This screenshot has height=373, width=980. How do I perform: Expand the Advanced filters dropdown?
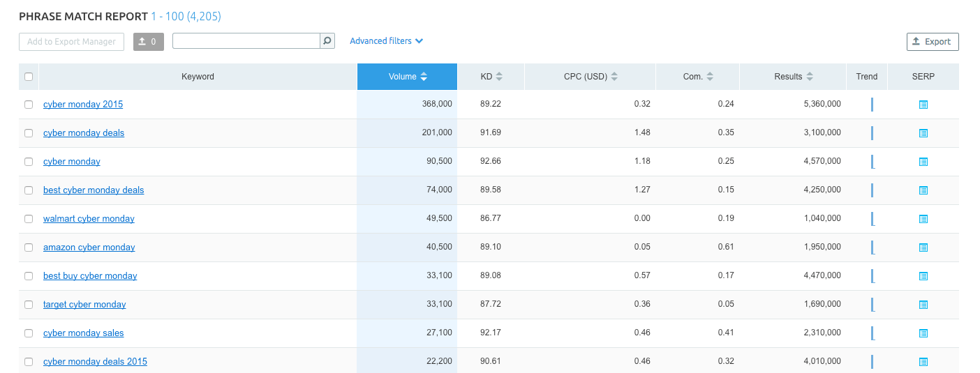[x=386, y=41]
